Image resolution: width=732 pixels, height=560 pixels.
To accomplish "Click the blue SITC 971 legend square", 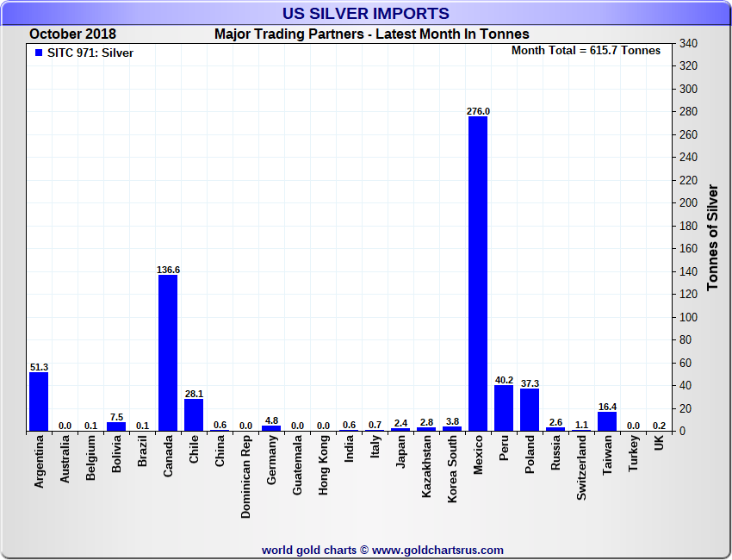I will click(39, 53).
